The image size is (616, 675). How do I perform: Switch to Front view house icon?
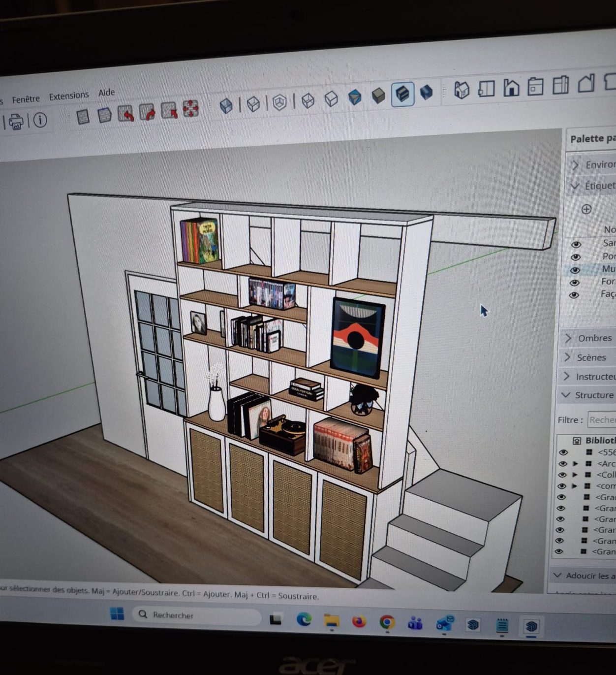(x=511, y=87)
